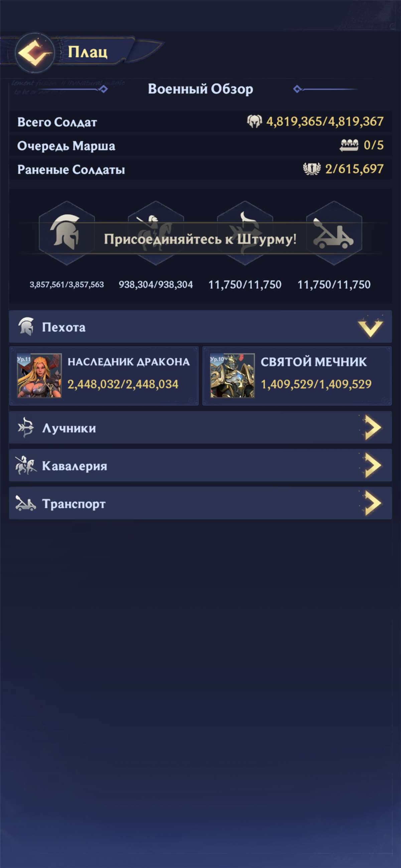Select the catapult vehicle hexagon icon
The image size is (401, 868).
[x=334, y=232]
